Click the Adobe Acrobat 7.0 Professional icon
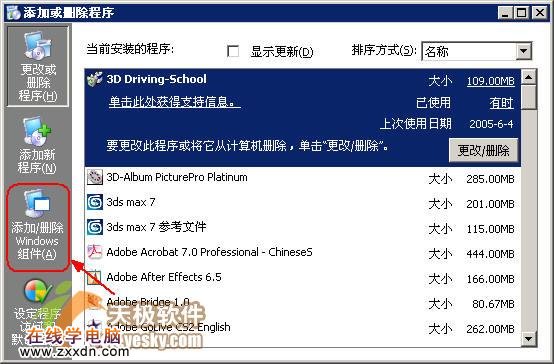The image size is (554, 364). [94, 252]
